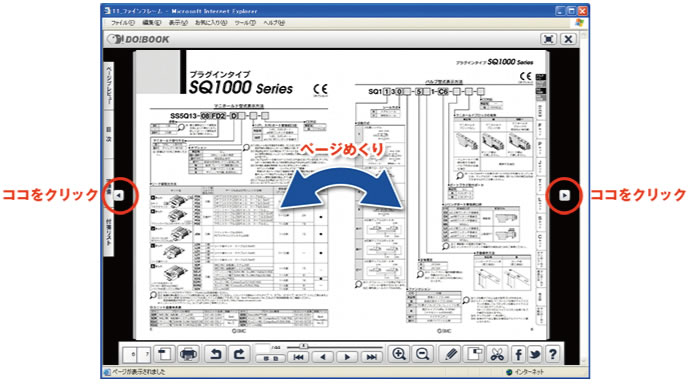Click the redo curved arrow icon
Image resolution: width=697 pixels, height=386 pixels.
(x=239, y=354)
